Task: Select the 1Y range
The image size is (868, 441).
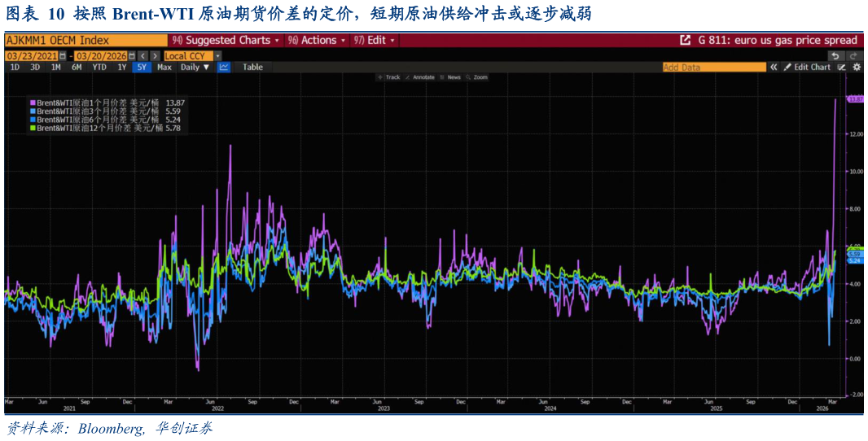Action: point(122,67)
